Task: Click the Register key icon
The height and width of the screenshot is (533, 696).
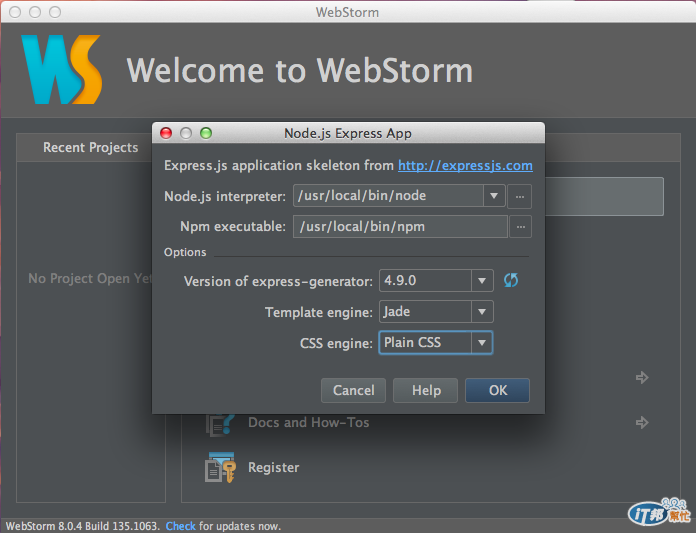Action: [x=220, y=467]
